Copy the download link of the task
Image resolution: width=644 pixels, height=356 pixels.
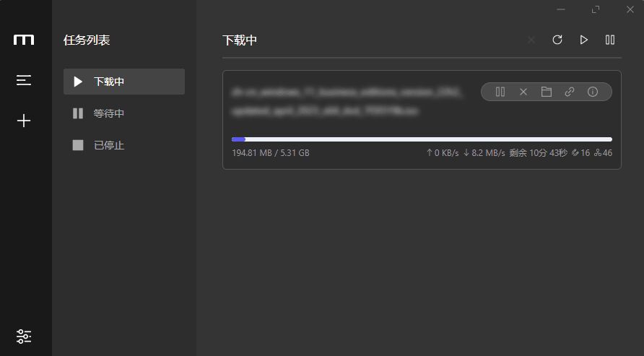[569, 92]
